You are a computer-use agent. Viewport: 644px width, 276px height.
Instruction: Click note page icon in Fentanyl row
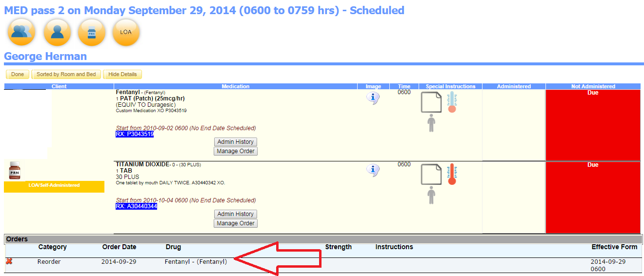pos(431,102)
